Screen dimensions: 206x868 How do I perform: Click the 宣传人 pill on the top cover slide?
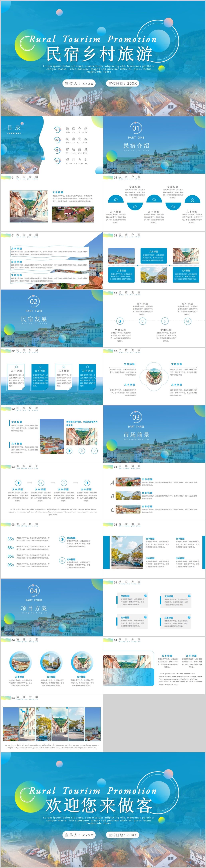(x=79, y=84)
